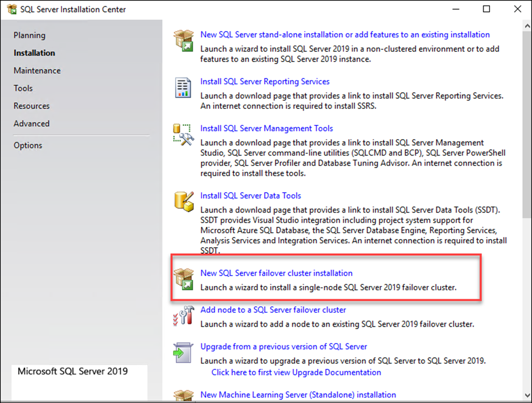This screenshot has width=532, height=403.
Task: Open the Tools section
Action: (23, 88)
